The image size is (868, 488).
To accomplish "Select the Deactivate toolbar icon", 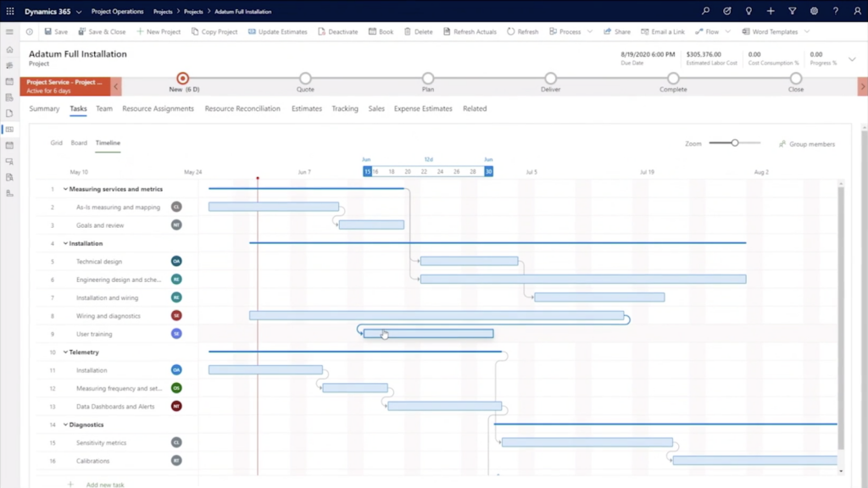I will click(x=339, y=31).
